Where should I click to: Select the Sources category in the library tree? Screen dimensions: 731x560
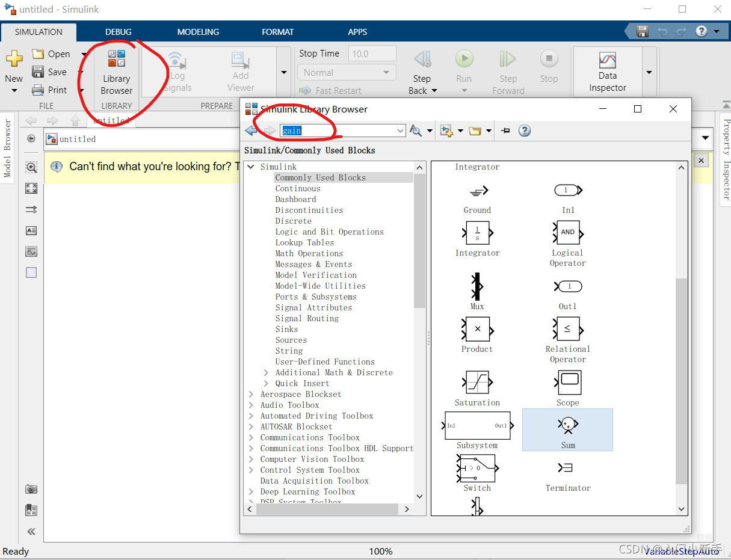click(291, 340)
